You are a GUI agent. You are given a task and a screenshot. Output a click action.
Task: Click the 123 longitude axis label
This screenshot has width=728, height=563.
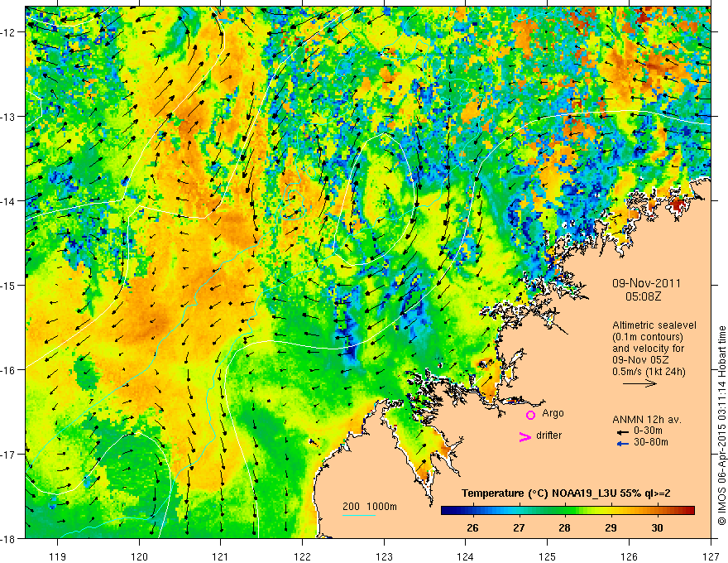pos(384,556)
